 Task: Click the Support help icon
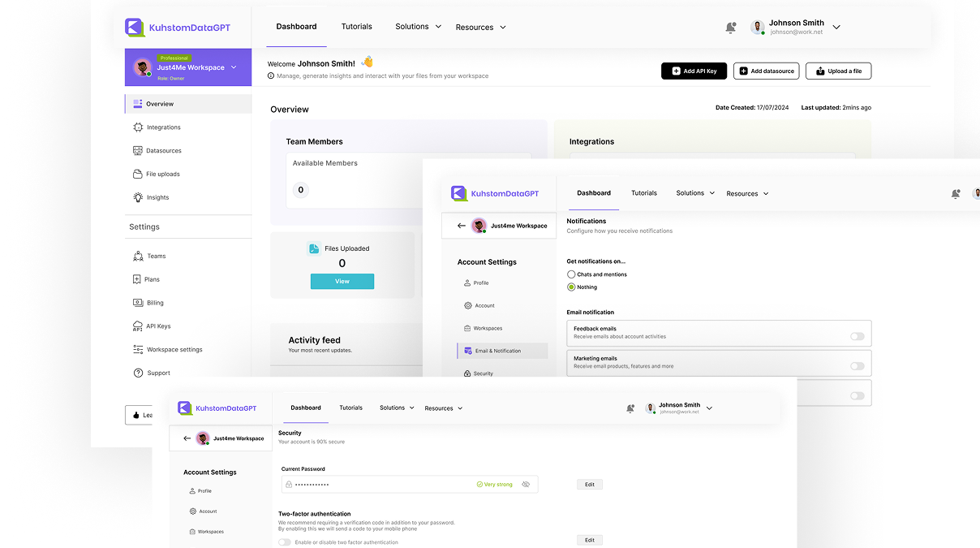coord(140,373)
